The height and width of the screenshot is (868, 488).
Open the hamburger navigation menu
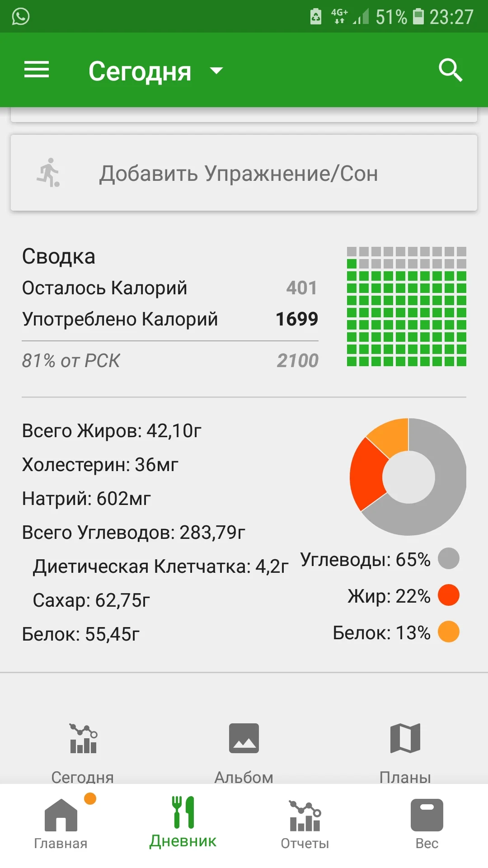[x=36, y=70]
